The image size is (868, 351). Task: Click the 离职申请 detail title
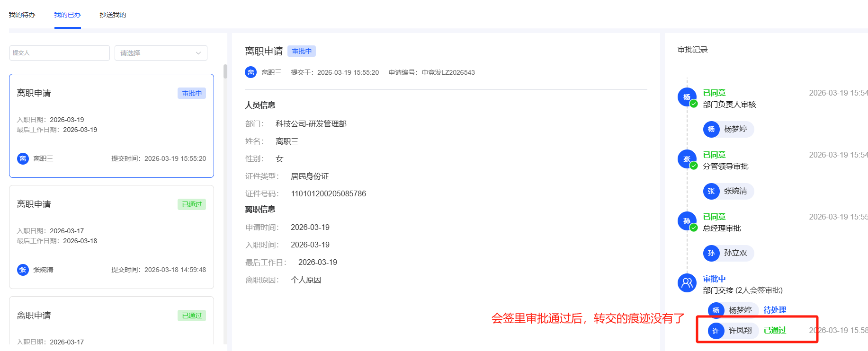pos(264,51)
